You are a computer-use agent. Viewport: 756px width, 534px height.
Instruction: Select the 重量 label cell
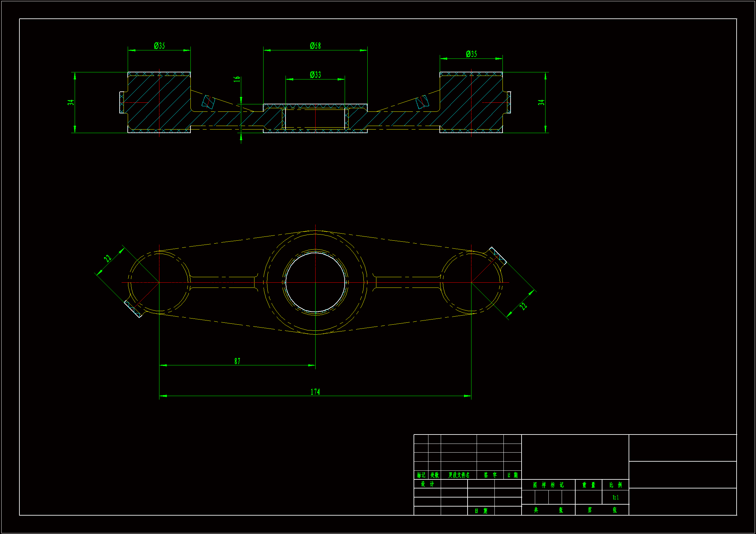(x=589, y=485)
